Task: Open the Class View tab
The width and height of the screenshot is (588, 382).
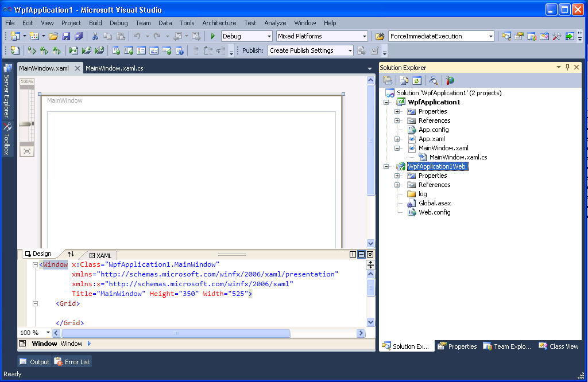Action: [559, 346]
